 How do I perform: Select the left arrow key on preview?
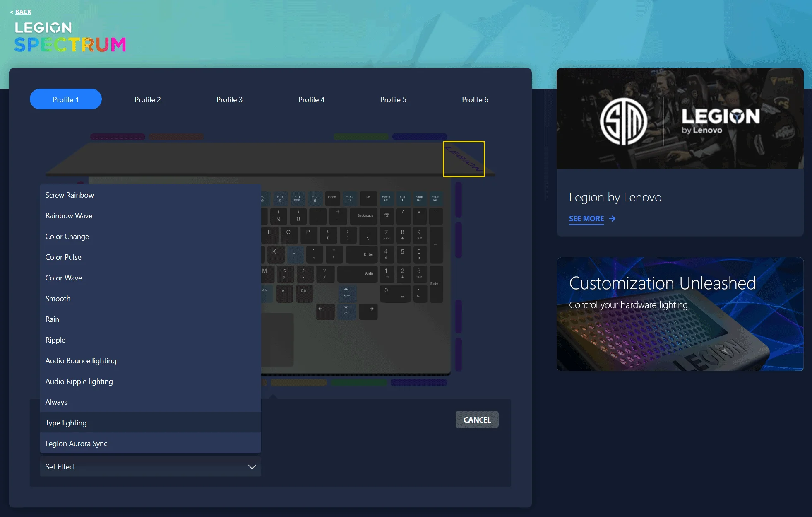pyautogui.click(x=325, y=312)
